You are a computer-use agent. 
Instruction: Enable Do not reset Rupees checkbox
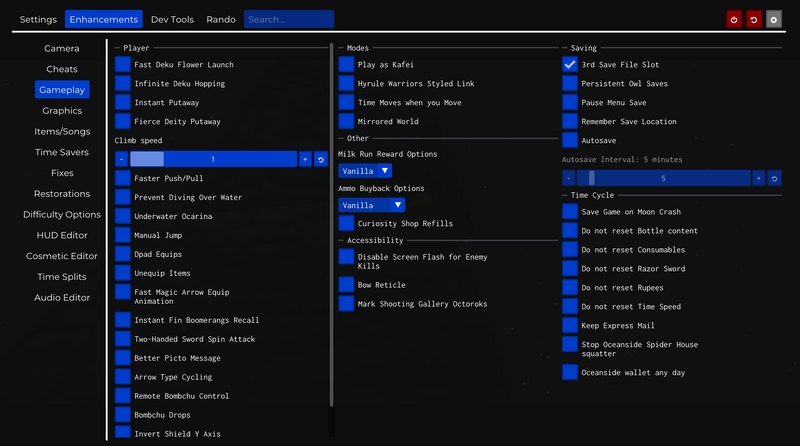tap(570, 287)
